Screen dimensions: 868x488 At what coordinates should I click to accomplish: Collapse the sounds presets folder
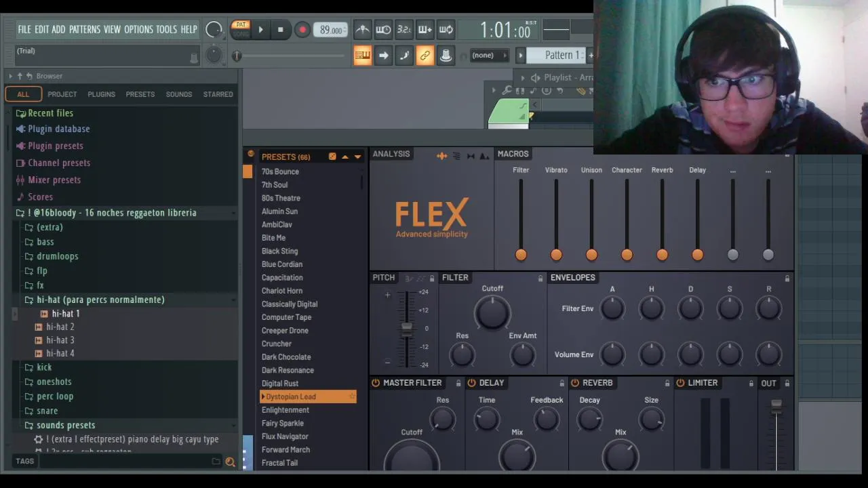click(x=66, y=425)
